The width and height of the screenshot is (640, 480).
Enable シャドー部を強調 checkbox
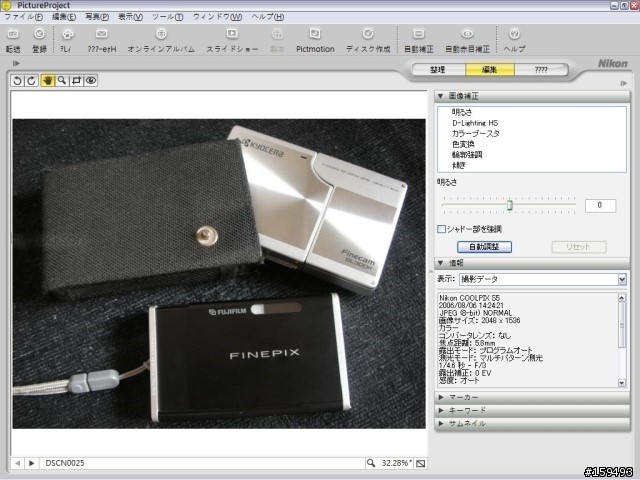click(441, 229)
